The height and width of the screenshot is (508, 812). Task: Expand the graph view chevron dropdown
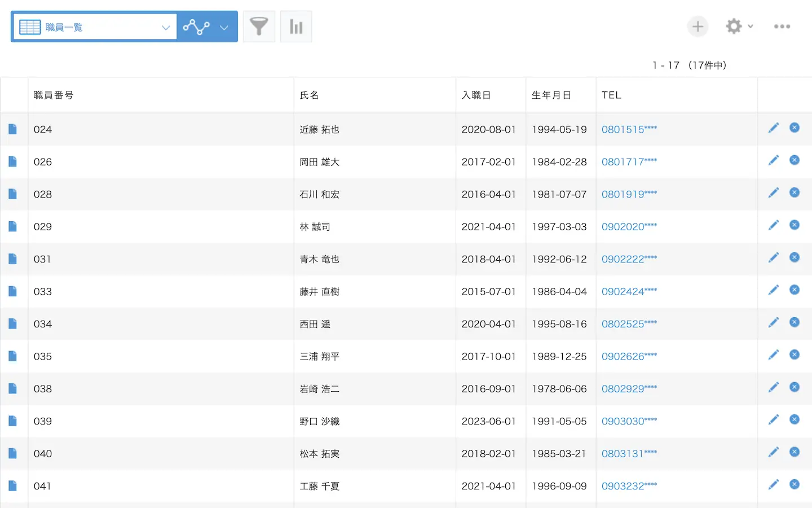(x=224, y=27)
